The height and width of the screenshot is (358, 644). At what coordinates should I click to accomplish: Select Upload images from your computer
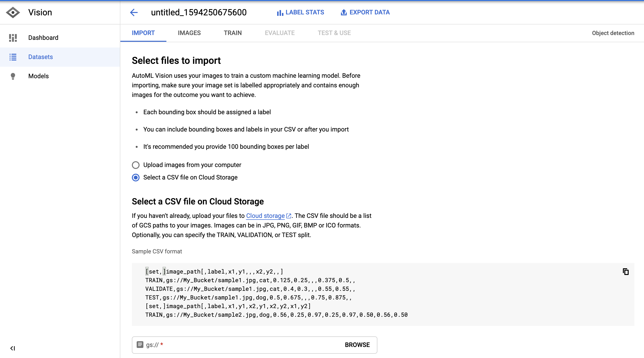[135, 165]
